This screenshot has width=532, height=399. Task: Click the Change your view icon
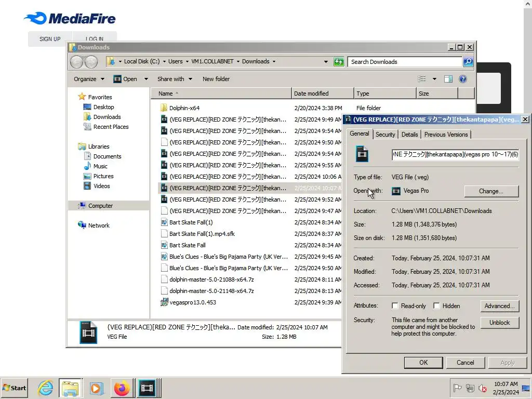pyautogui.click(x=422, y=79)
